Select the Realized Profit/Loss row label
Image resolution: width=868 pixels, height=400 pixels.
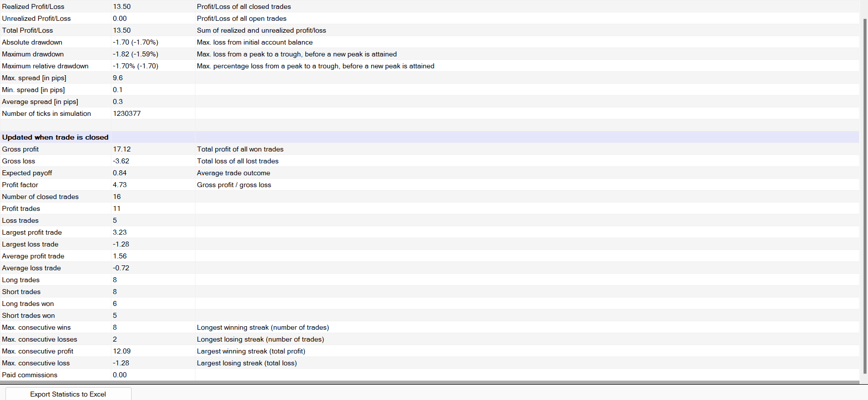point(33,6)
